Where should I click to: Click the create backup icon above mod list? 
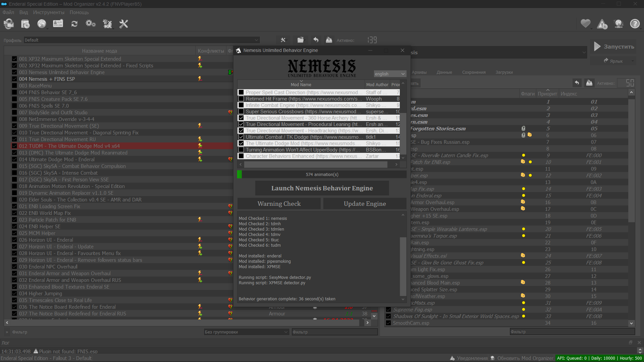point(329,40)
